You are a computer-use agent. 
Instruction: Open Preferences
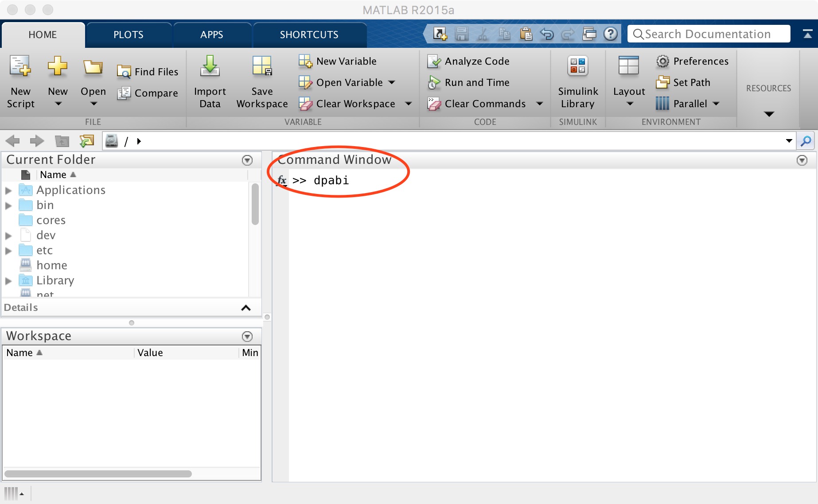[692, 61]
